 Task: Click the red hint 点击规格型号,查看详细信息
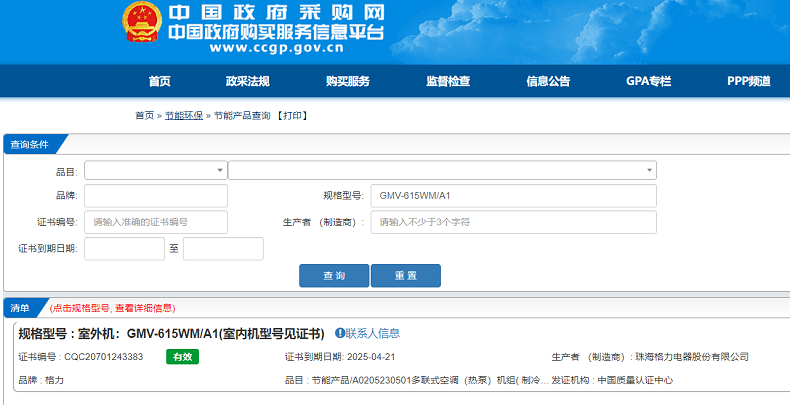(112, 308)
